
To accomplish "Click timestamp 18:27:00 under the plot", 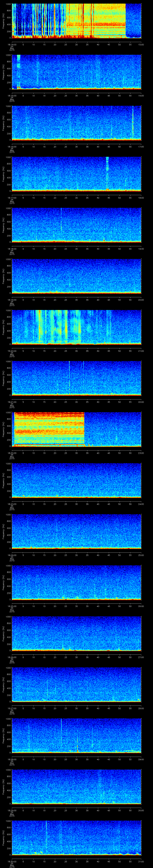I will [12, 708].
